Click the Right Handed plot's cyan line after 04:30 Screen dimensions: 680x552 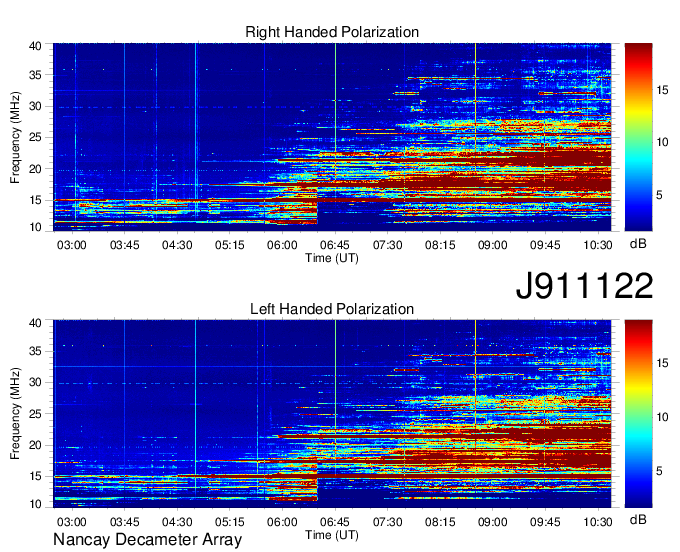[x=196, y=130]
